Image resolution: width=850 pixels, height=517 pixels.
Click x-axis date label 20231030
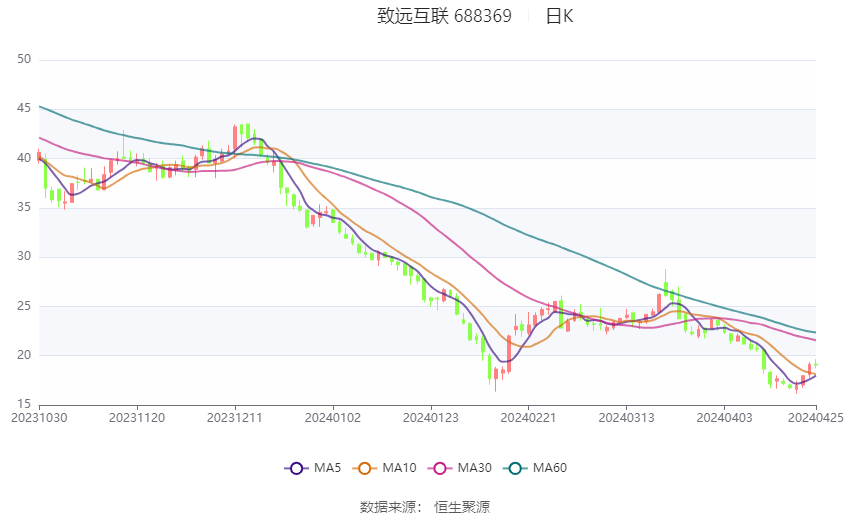pyautogui.click(x=39, y=418)
